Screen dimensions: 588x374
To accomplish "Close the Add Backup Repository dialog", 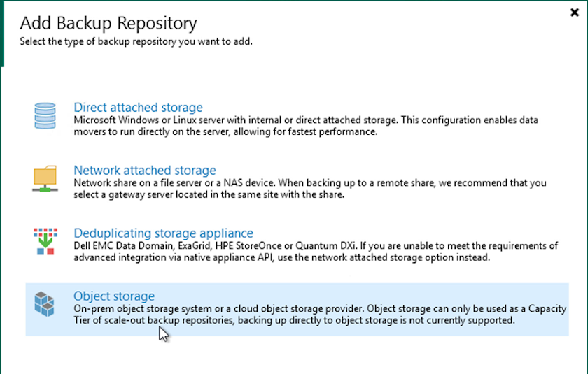I will [x=575, y=11].
